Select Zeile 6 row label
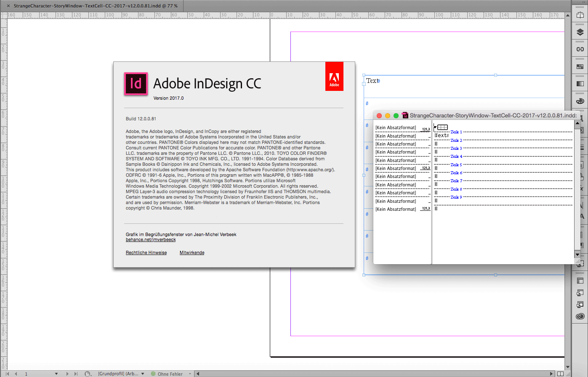Image resolution: width=588 pixels, height=377 pixels. pyautogui.click(x=456, y=173)
